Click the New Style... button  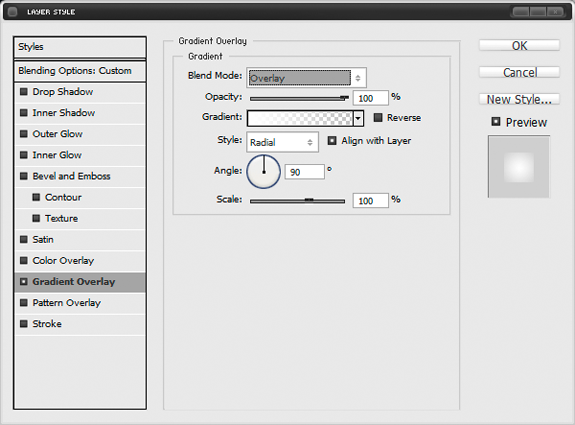[x=519, y=99]
